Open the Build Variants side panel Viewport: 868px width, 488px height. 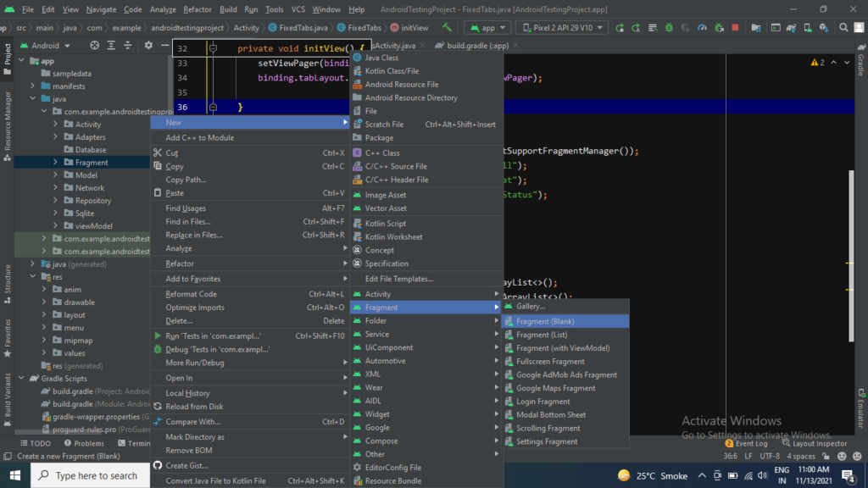point(7,399)
